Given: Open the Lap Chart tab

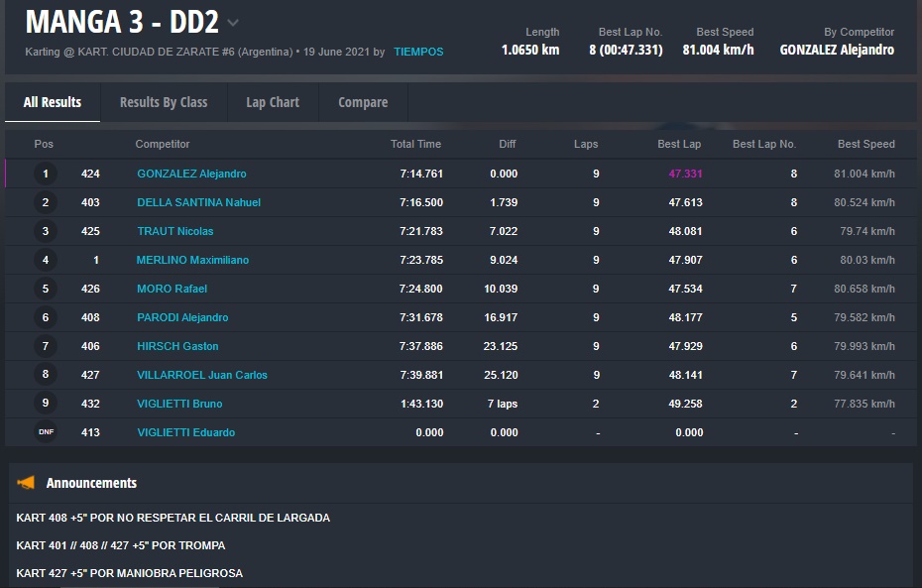Looking at the screenshot, I should (x=273, y=102).
